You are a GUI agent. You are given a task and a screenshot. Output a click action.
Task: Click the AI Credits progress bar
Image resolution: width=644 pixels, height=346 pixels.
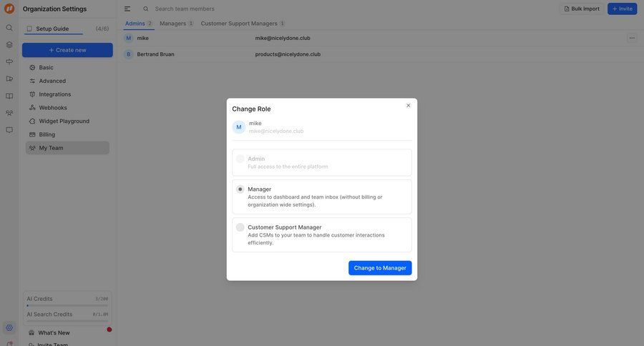67,305
